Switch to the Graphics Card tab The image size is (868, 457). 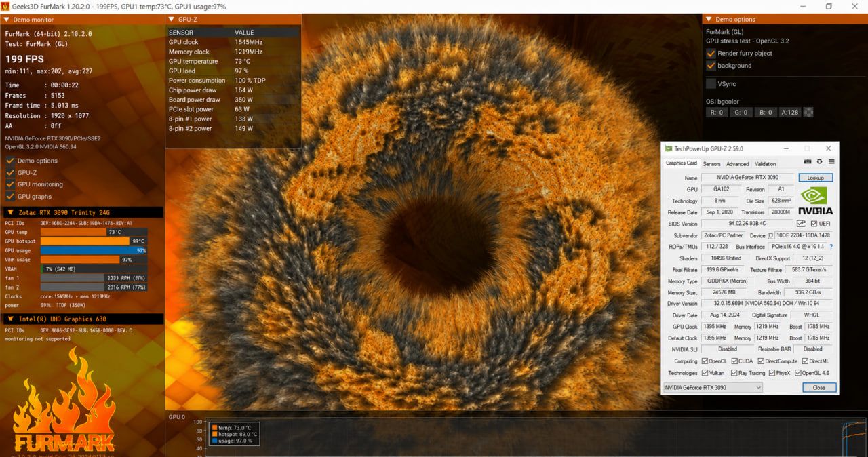[x=682, y=163]
